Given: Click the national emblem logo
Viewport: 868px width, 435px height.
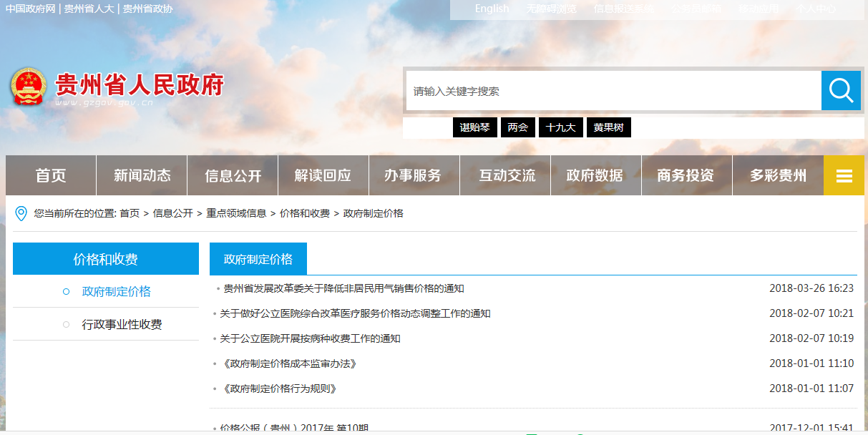Looking at the screenshot, I should pos(28,87).
